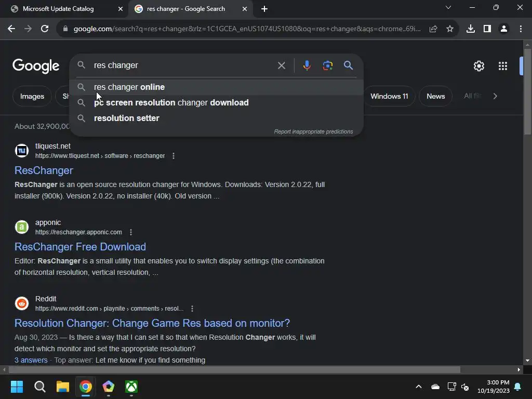Screen dimensions: 532x399
Task: Share this page from address bar
Action: [433, 29]
